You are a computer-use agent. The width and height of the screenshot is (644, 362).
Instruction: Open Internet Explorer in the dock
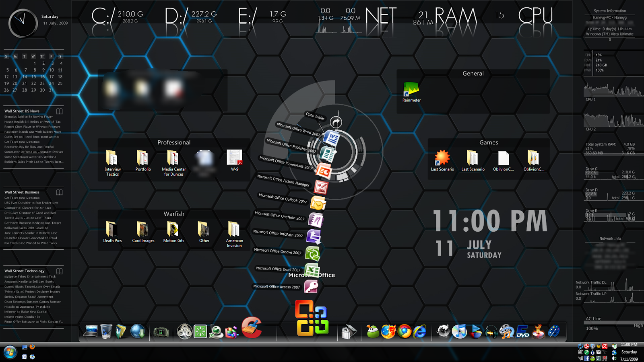click(420, 331)
